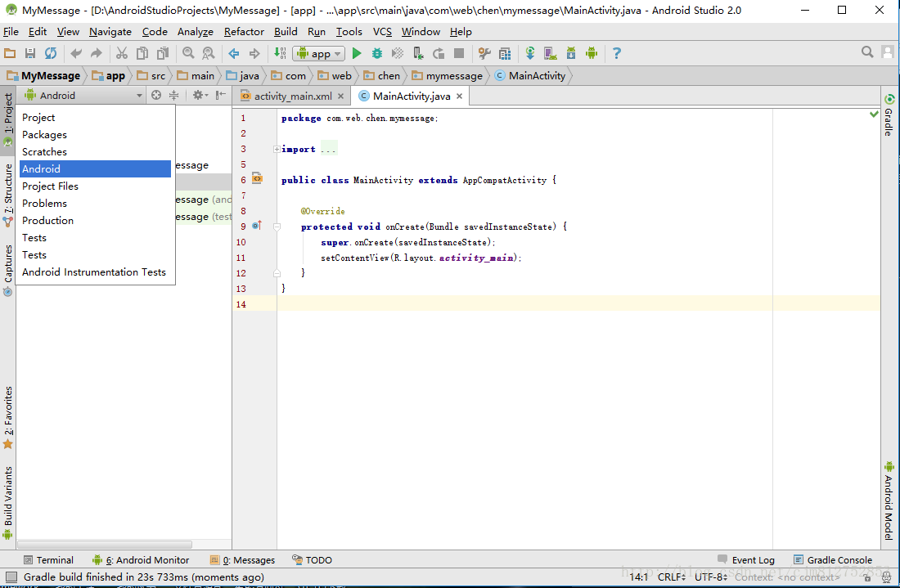Click Collapse All icon in project panel
Screen dimensions: 900x588
(x=174, y=95)
